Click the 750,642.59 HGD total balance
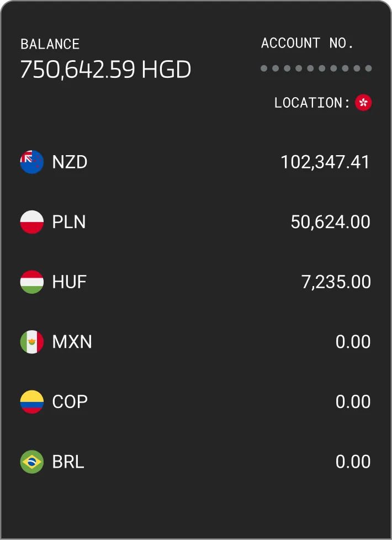The width and height of the screenshot is (392, 540). click(106, 69)
